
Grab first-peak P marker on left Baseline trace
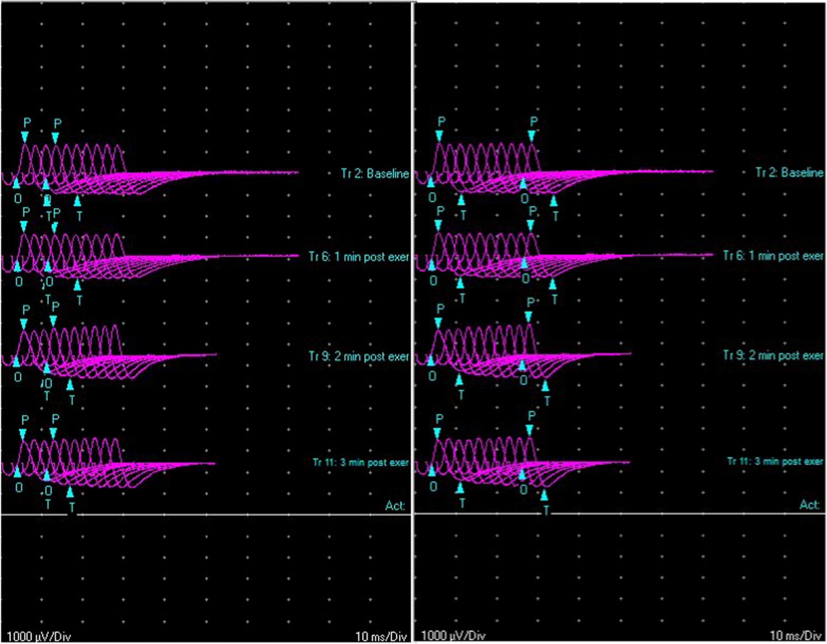[x=25, y=137]
